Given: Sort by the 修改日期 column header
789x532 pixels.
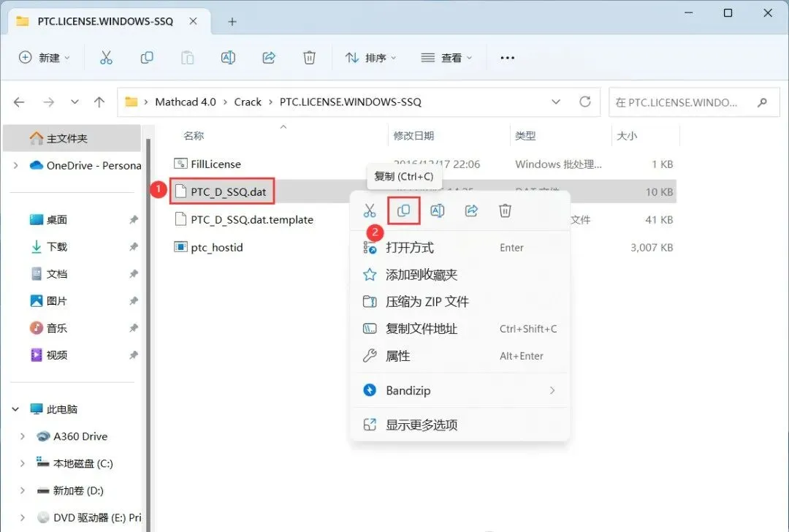Looking at the screenshot, I should click(413, 136).
